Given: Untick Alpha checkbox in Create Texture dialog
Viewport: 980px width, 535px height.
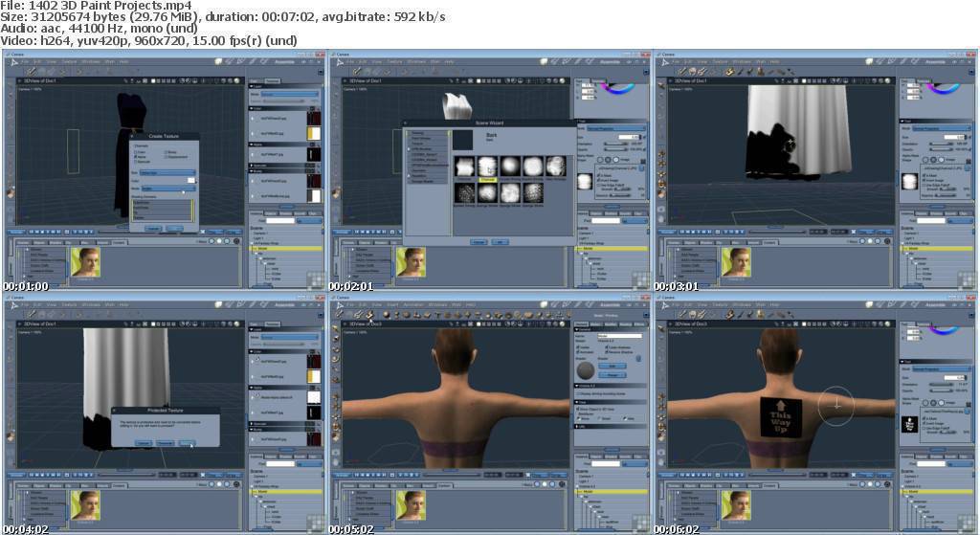Looking at the screenshot, I should click(x=136, y=156).
